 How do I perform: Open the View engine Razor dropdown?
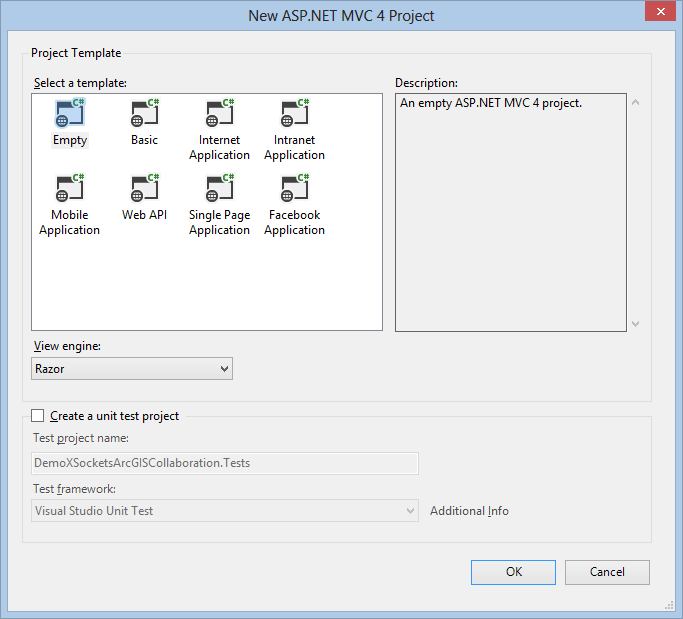[132, 369]
